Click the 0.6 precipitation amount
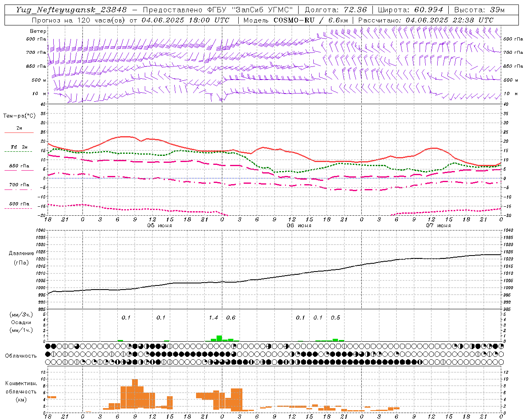 (x=231, y=317)
